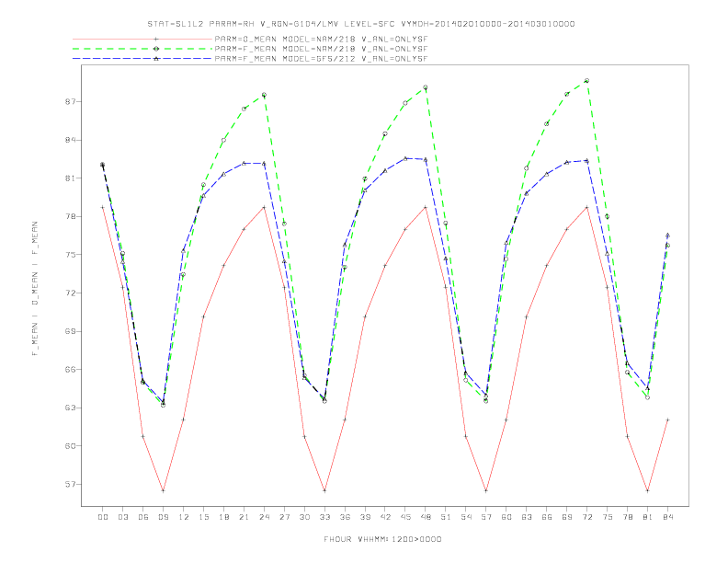
Task: Click red observed minimum marker at hour 57
Action: [486, 490]
